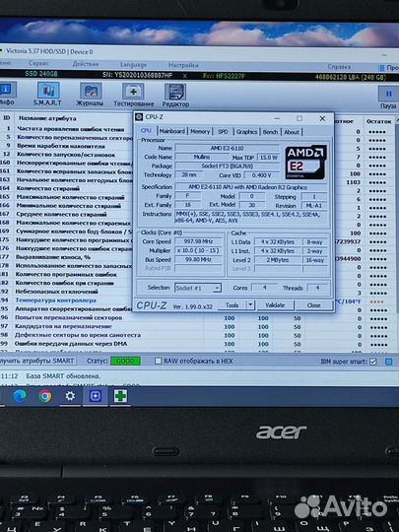Switch to the SPD tab in CPU-Z
This screenshot has height=532, width=399.
(223, 132)
